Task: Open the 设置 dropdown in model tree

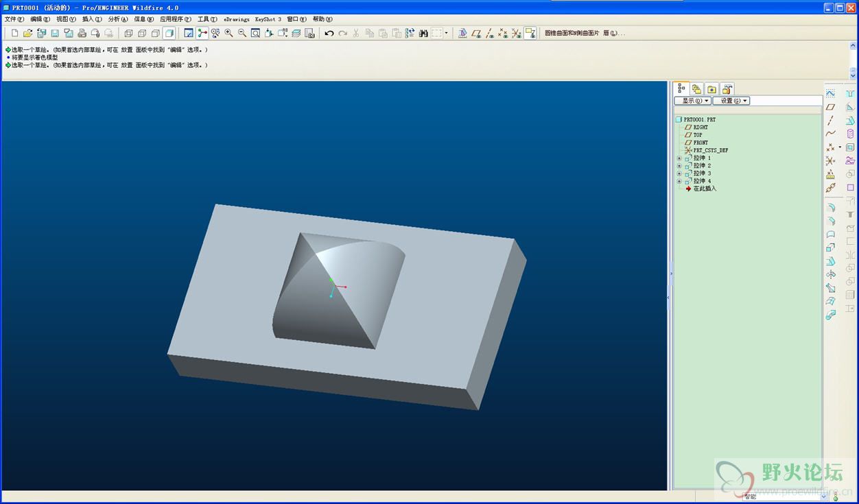Action: coord(731,101)
